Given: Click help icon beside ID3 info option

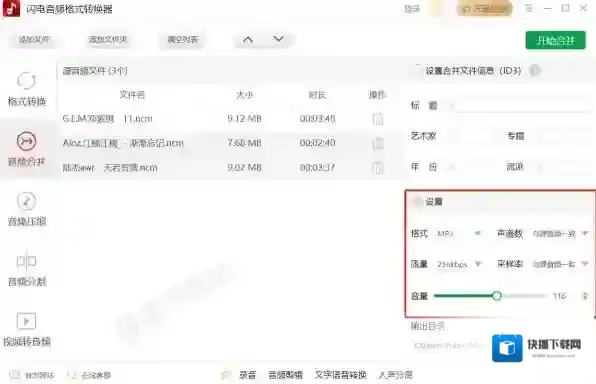Looking at the screenshot, I should 535,70.
